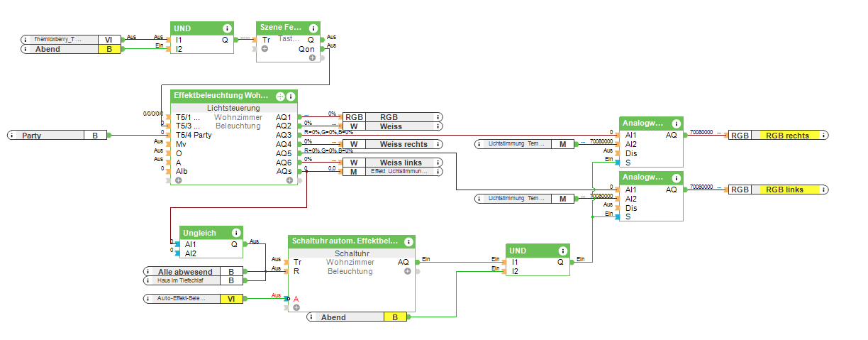
Task: Click the Qon output pin label
Action: click(x=307, y=49)
